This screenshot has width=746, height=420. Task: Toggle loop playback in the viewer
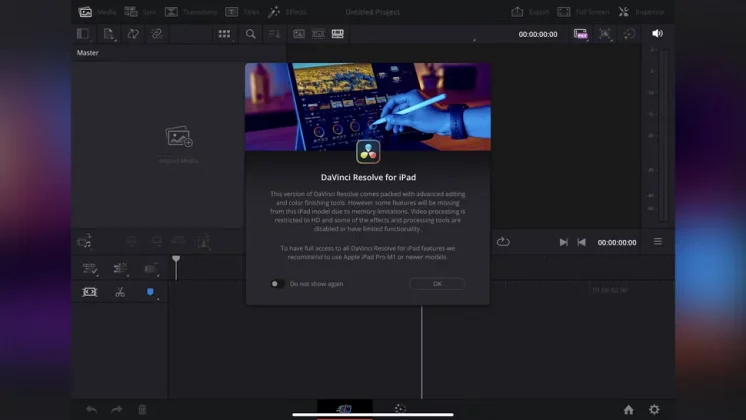503,242
